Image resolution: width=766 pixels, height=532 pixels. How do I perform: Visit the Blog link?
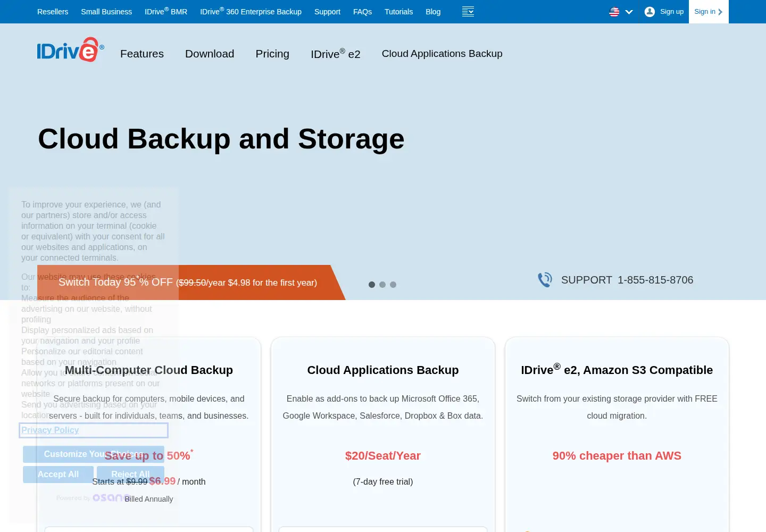pyautogui.click(x=433, y=12)
